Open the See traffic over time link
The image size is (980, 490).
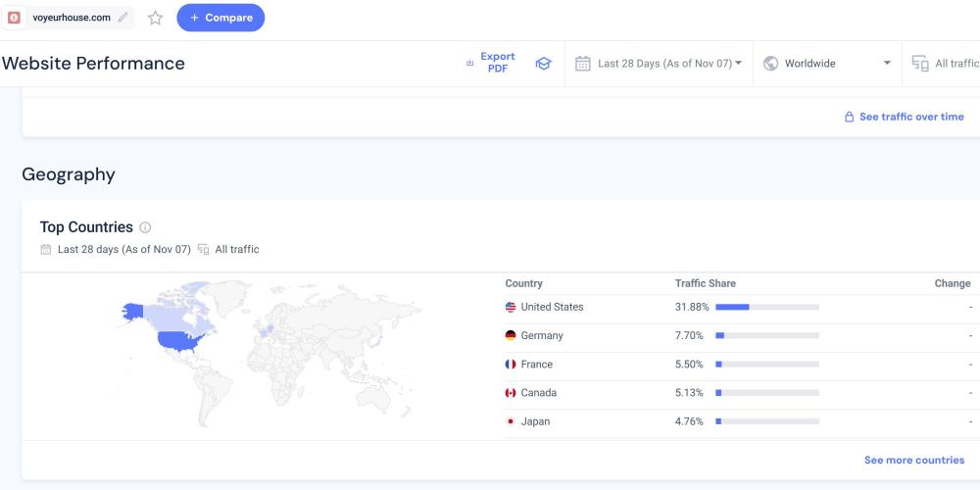coord(911,117)
